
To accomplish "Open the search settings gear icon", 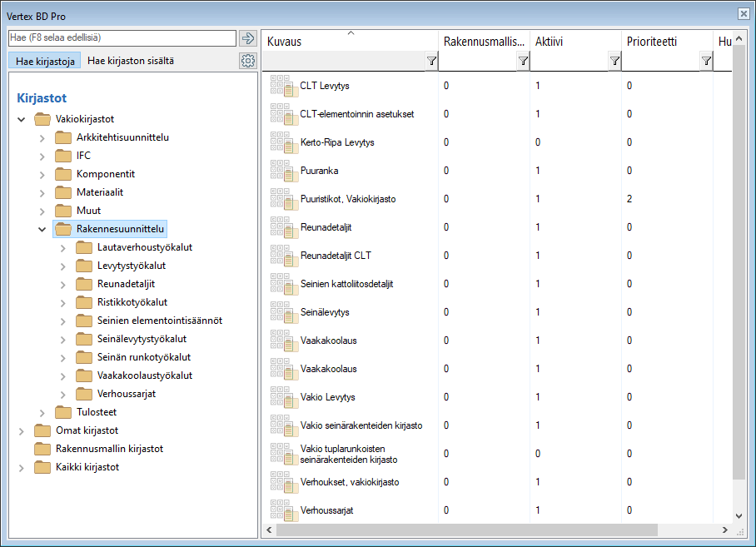I will (x=247, y=61).
